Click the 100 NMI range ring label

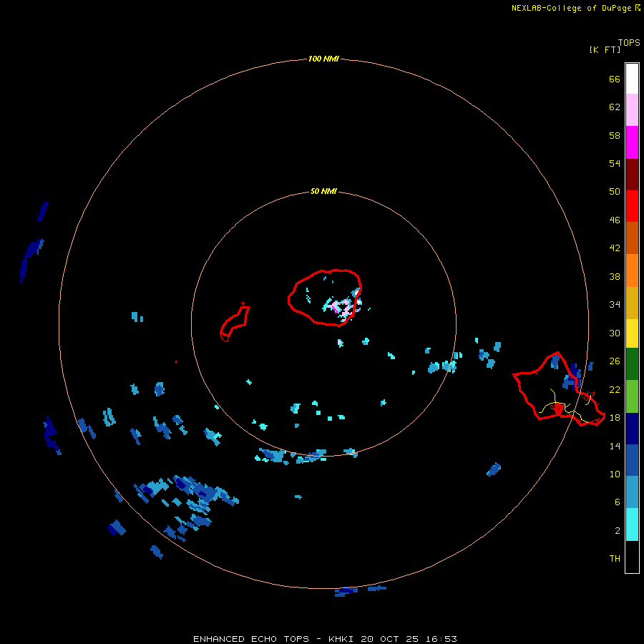(323, 59)
